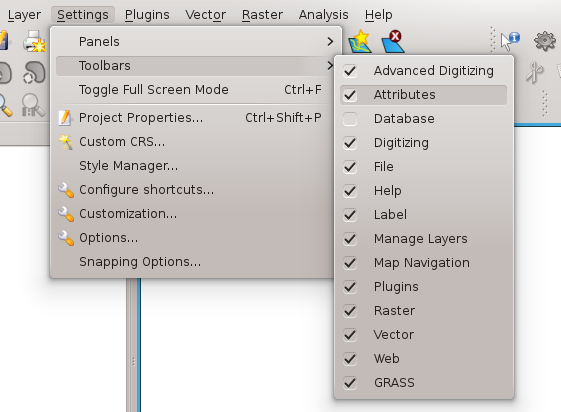Viewport: 561px width, 412px height.
Task: Click the scissors cut features icon
Action: tap(535, 73)
